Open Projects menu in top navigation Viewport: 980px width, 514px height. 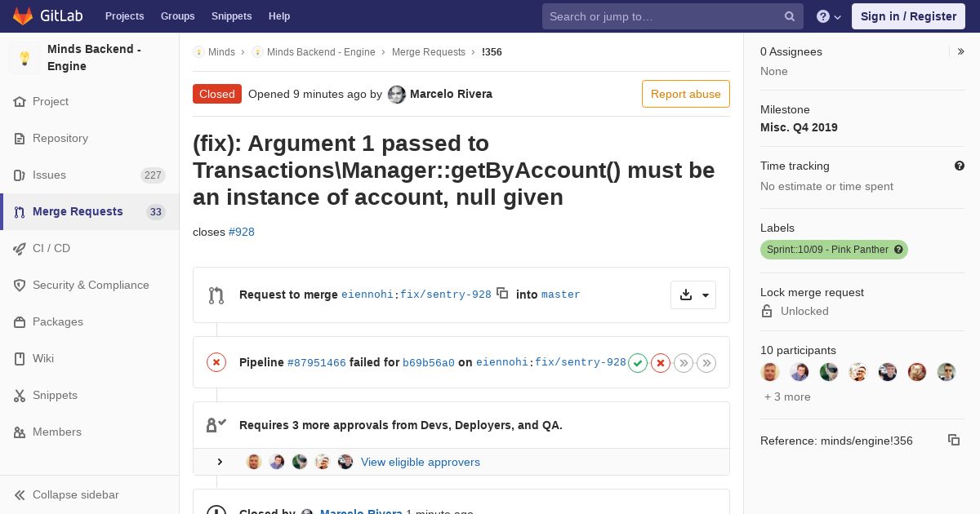tap(124, 16)
